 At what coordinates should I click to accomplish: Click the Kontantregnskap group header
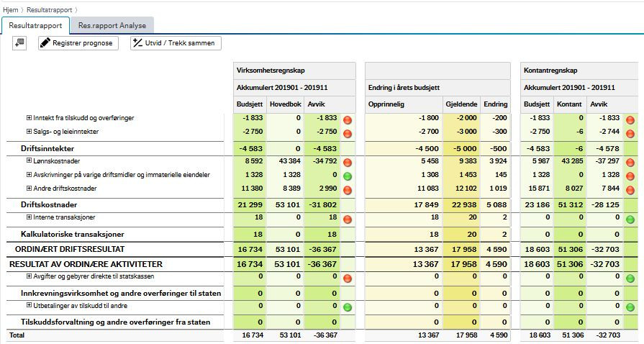point(579,71)
